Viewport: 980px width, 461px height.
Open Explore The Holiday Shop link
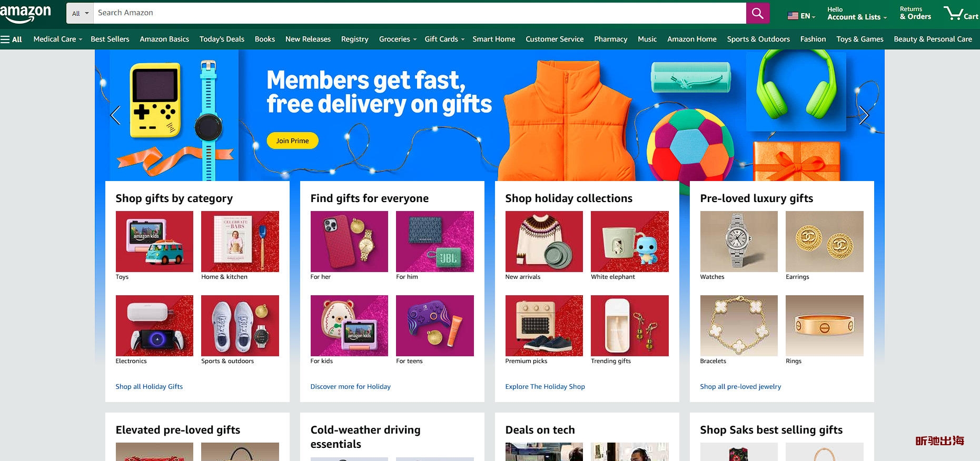545,386
